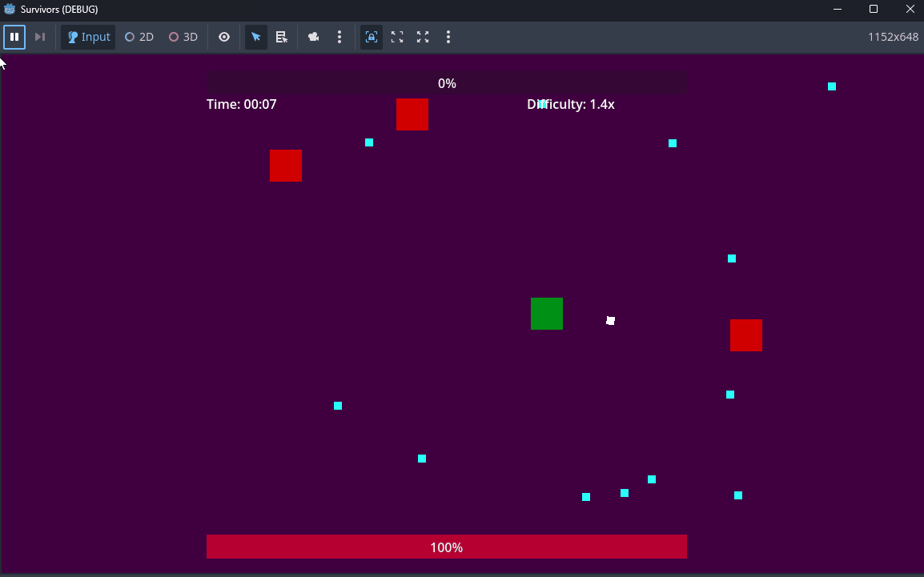The height and width of the screenshot is (577, 924).
Task: Click the Godot icon in title bar
Action: [10, 9]
